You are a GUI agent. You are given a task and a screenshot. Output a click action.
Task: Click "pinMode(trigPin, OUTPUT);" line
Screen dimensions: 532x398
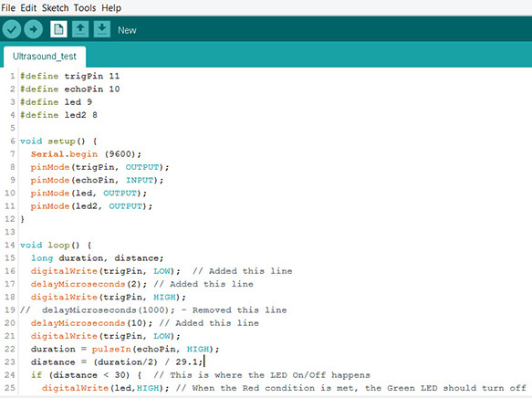(99, 167)
